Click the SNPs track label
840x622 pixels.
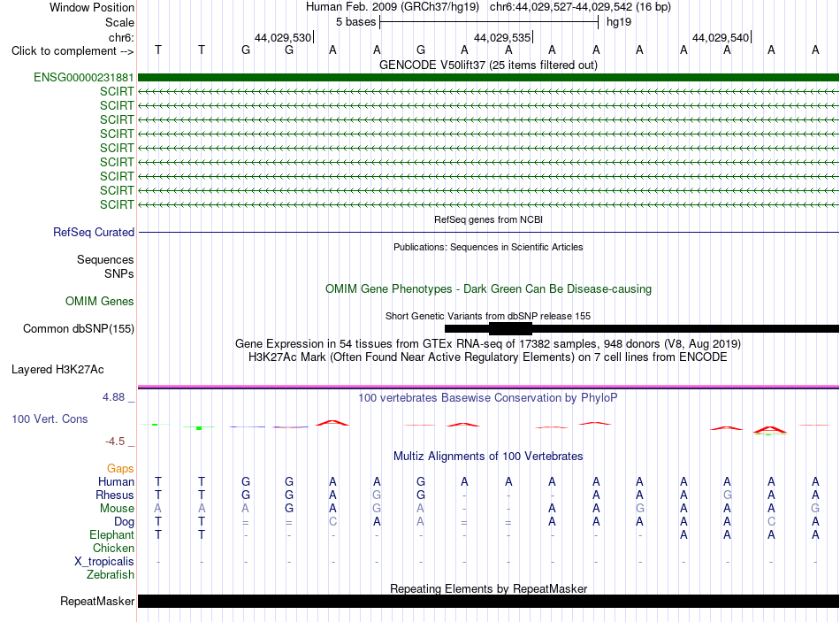(x=119, y=273)
